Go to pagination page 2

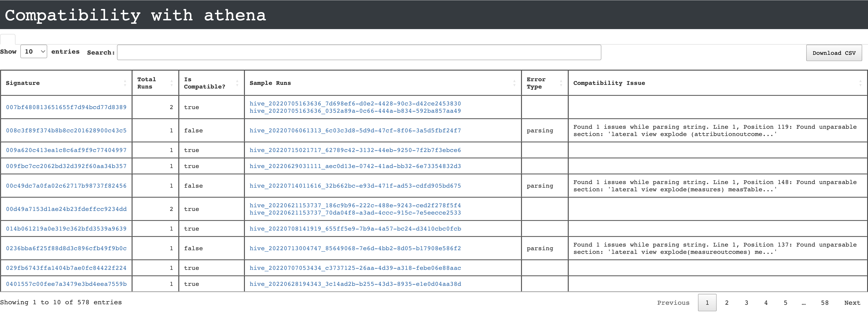pos(727,303)
